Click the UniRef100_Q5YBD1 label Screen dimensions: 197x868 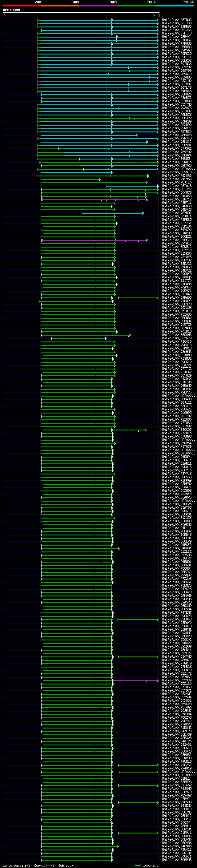tap(177, 213)
